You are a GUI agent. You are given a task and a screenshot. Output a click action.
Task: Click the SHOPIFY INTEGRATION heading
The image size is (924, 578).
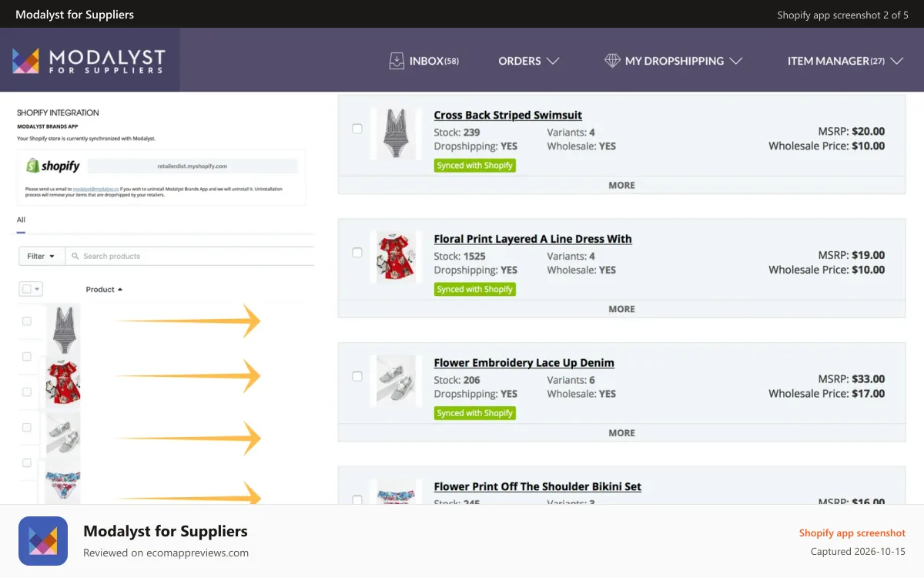point(58,113)
